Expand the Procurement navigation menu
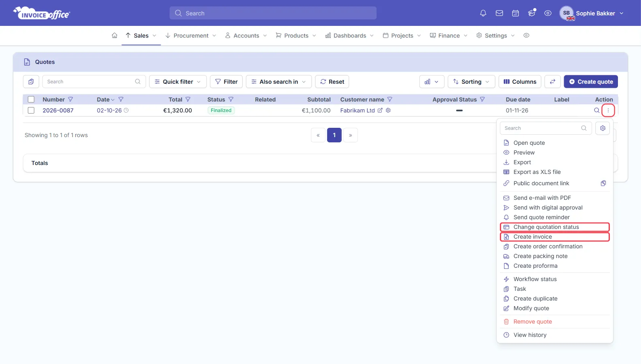 [191, 36]
